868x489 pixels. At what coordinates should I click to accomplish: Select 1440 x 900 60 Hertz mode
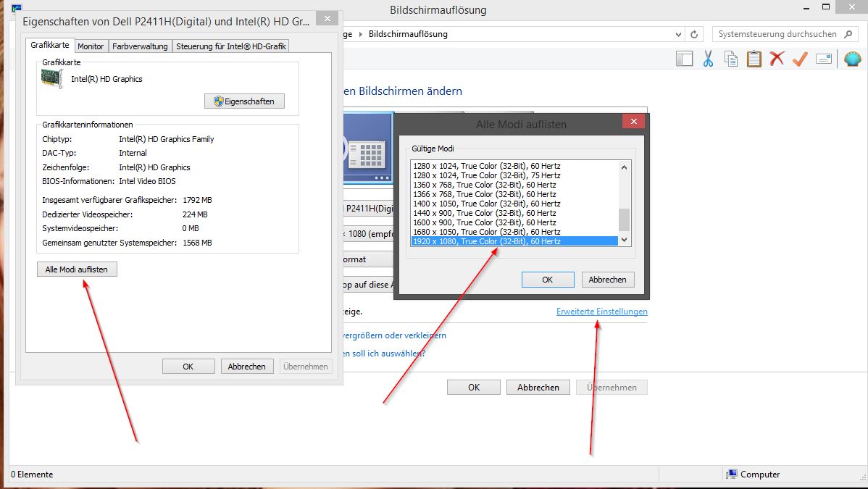point(514,213)
